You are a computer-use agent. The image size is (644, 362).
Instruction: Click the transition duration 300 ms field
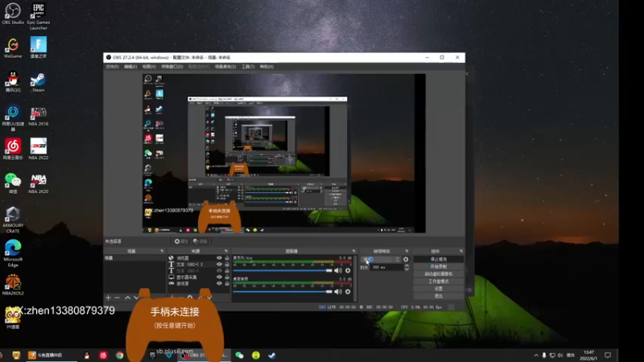coord(386,267)
